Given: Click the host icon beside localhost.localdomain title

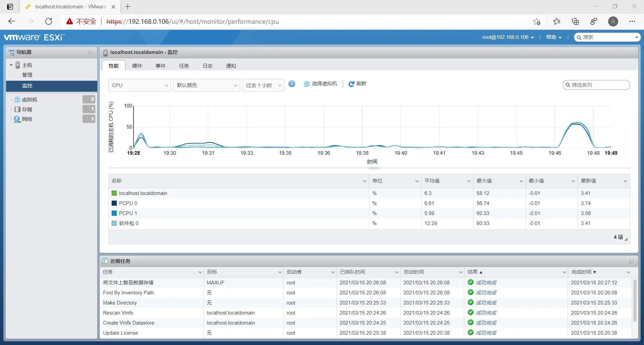Looking at the screenshot, I should [105, 52].
